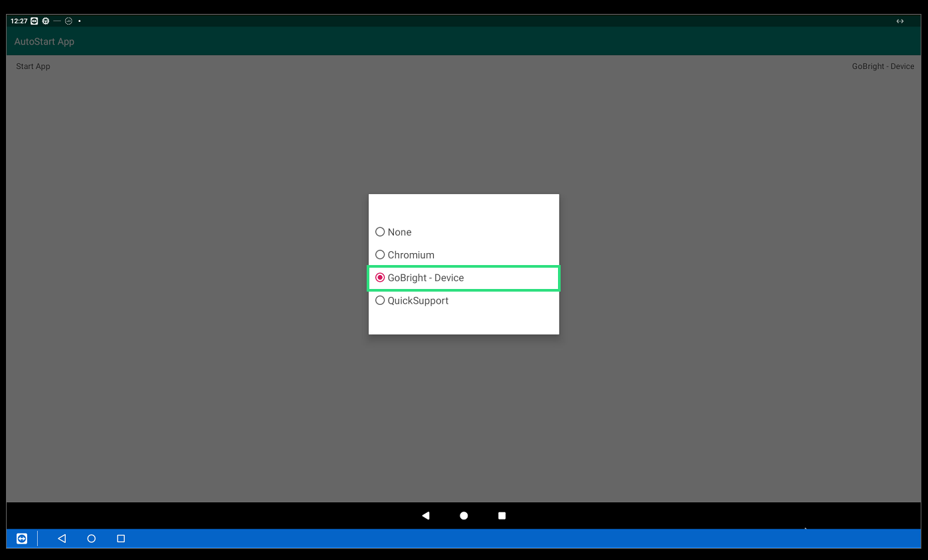The height and width of the screenshot is (560, 928).
Task: Tap the Android back navigation triangle
Action: 426,515
